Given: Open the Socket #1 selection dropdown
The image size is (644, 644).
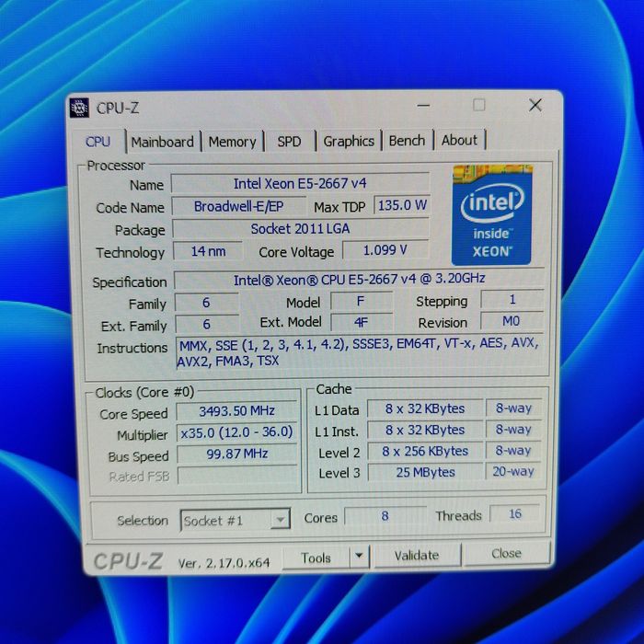Looking at the screenshot, I should 236,521.
